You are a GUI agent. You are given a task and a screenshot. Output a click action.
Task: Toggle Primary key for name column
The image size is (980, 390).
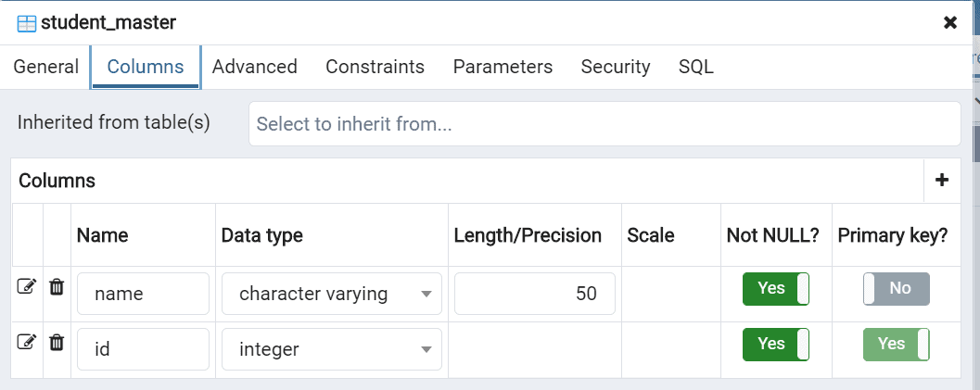(896, 289)
